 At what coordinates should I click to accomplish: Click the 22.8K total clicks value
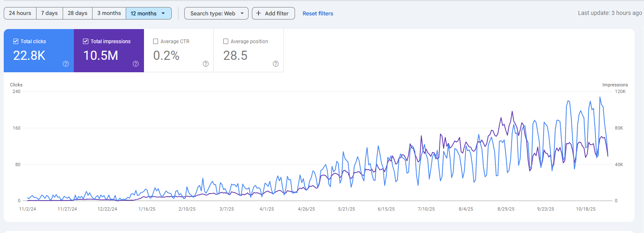point(29,56)
